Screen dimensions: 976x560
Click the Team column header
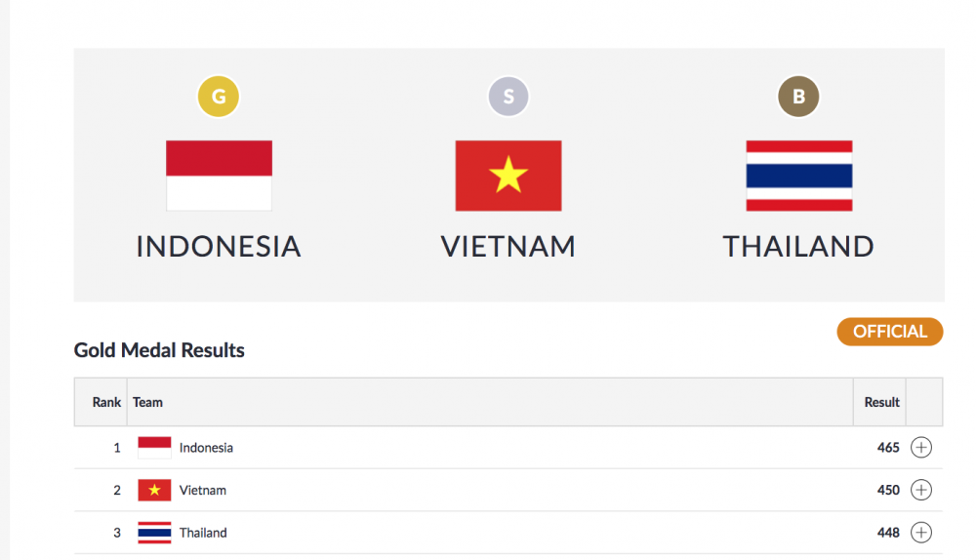tap(148, 402)
